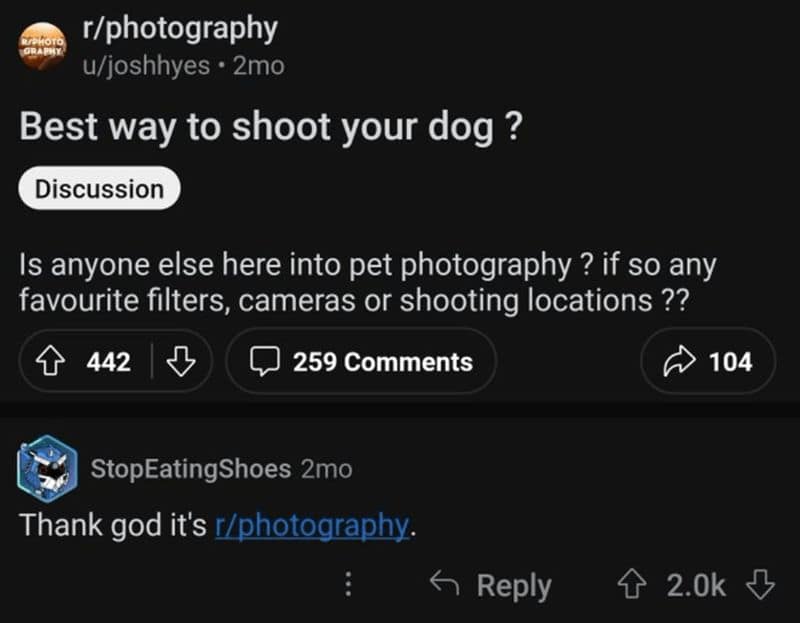This screenshot has width=800, height=623.
Task: Click the reply arrow icon on the comment
Action: (445, 584)
